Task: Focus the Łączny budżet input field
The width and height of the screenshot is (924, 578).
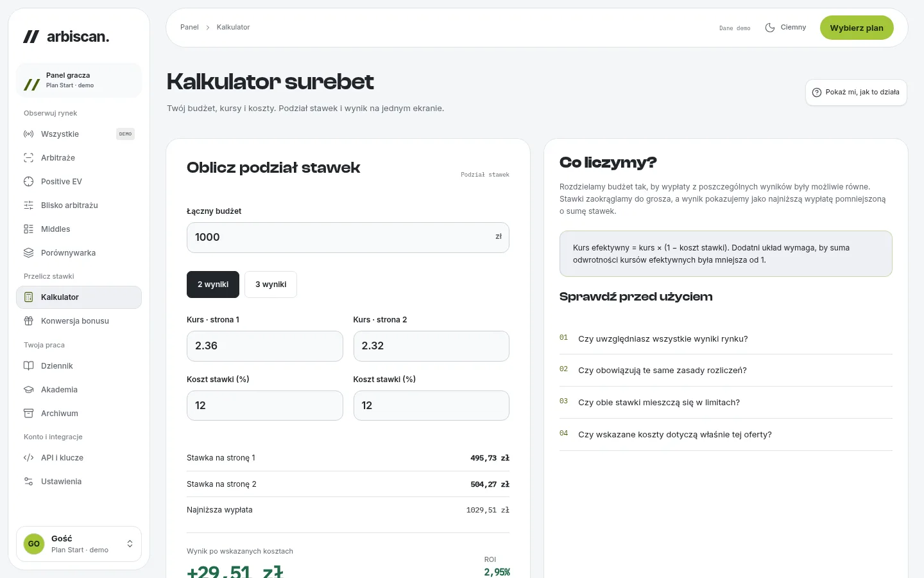Action: (x=348, y=238)
